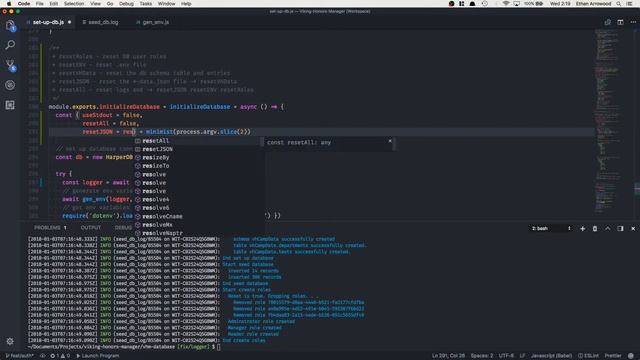Click the sync changes icon in status bar
This screenshot has width=640, height=360.
point(42,356)
